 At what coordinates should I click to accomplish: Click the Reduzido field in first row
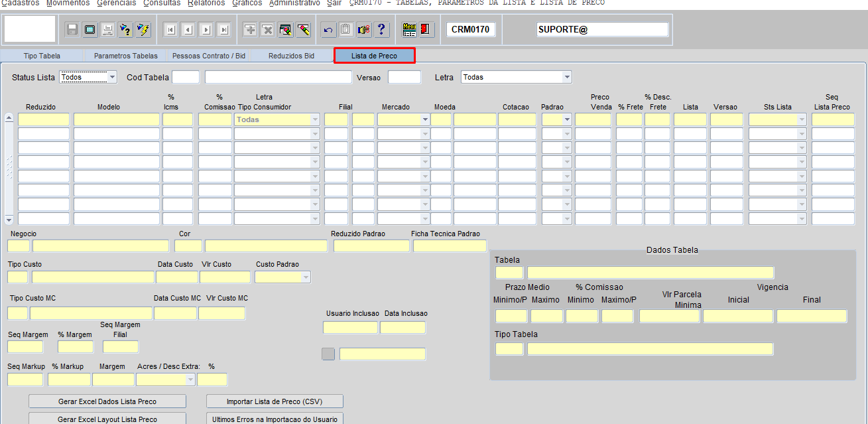pyautogui.click(x=44, y=119)
